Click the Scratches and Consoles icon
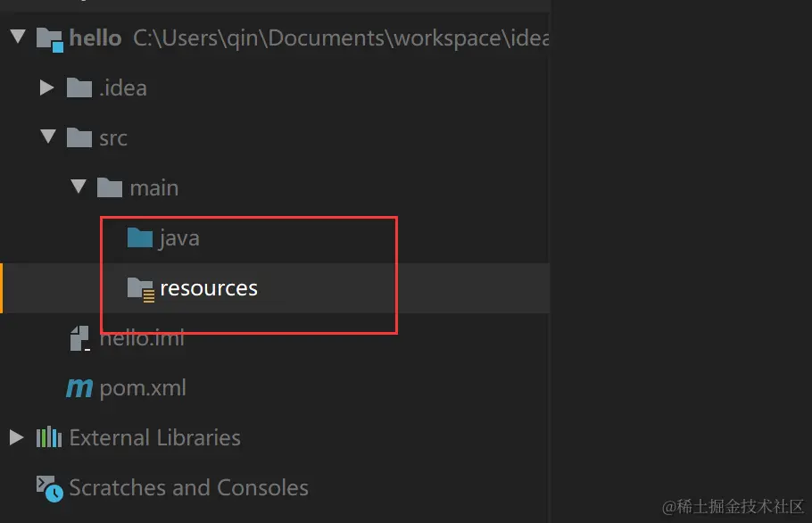The width and height of the screenshot is (812, 523). click(49, 487)
